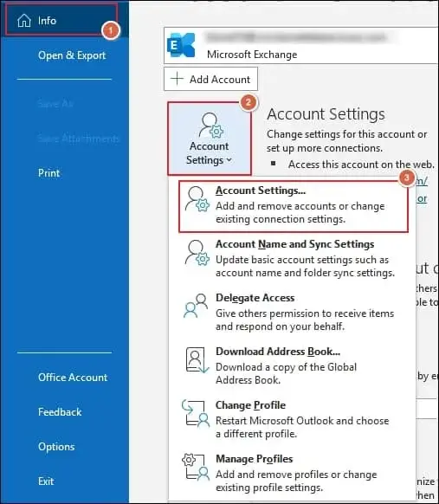Open the Office Account page
The image size is (439, 504).
click(73, 378)
